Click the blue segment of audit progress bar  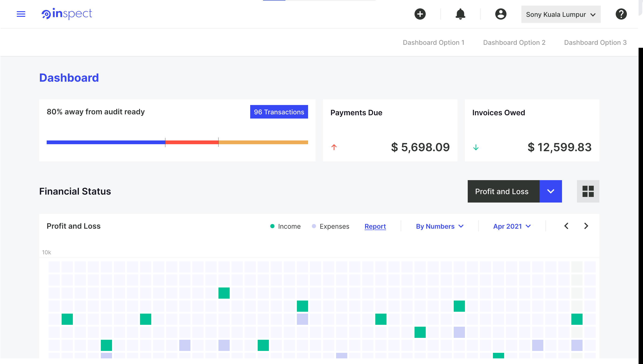coord(106,142)
